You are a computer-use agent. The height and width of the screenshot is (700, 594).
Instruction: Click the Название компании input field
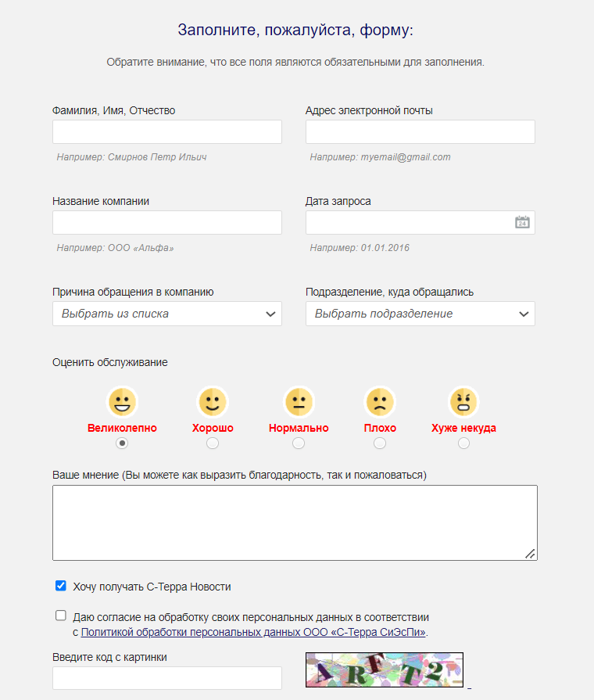[x=167, y=222]
